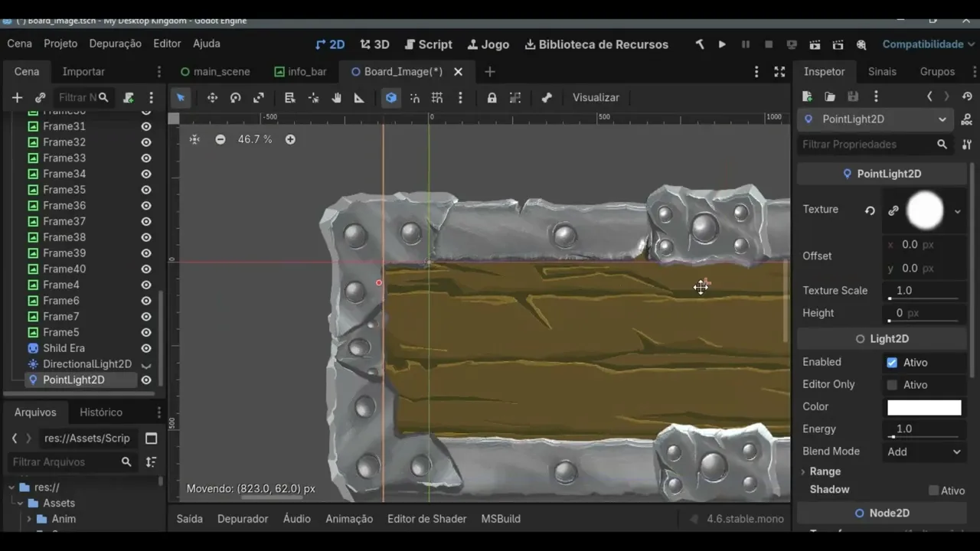The height and width of the screenshot is (551, 980).
Task: Hide the PointLight2D node via its eye
Action: [145, 380]
